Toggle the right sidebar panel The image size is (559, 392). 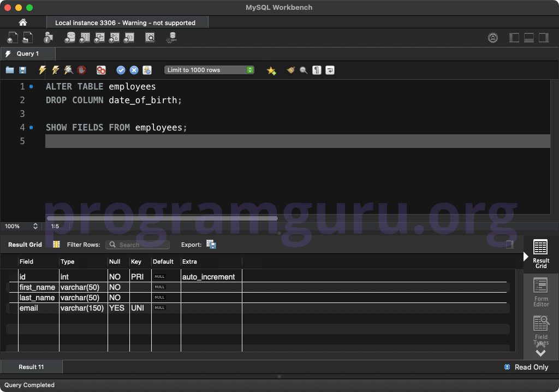pos(543,38)
